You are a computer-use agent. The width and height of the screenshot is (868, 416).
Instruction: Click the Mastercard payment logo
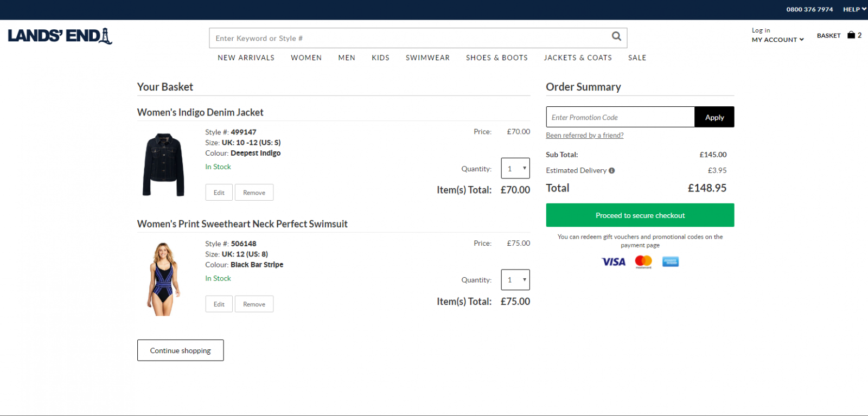click(643, 262)
